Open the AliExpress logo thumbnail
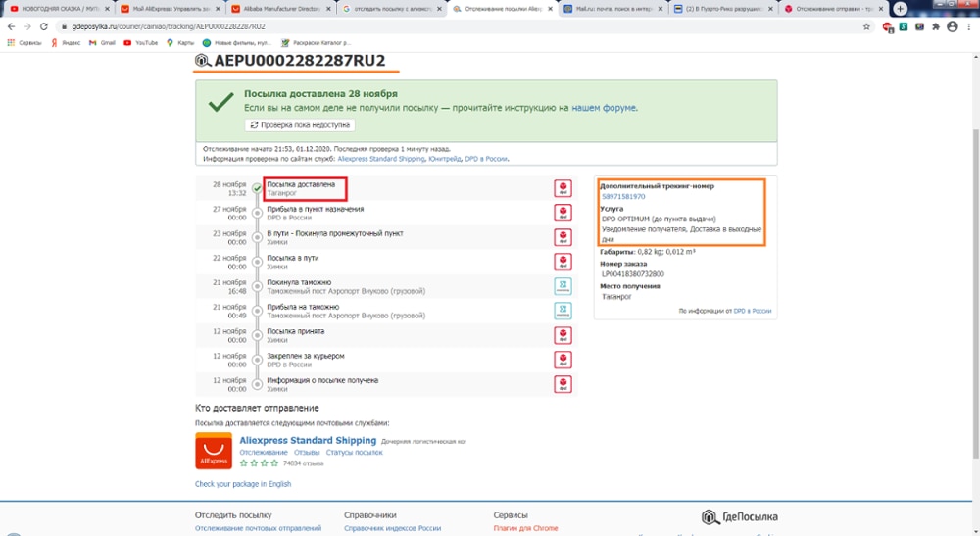 point(213,451)
